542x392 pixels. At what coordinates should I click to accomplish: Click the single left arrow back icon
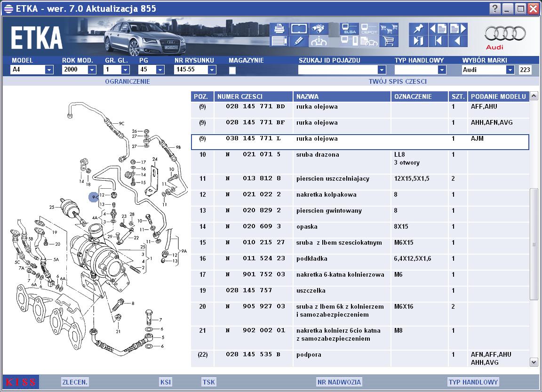point(458,41)
